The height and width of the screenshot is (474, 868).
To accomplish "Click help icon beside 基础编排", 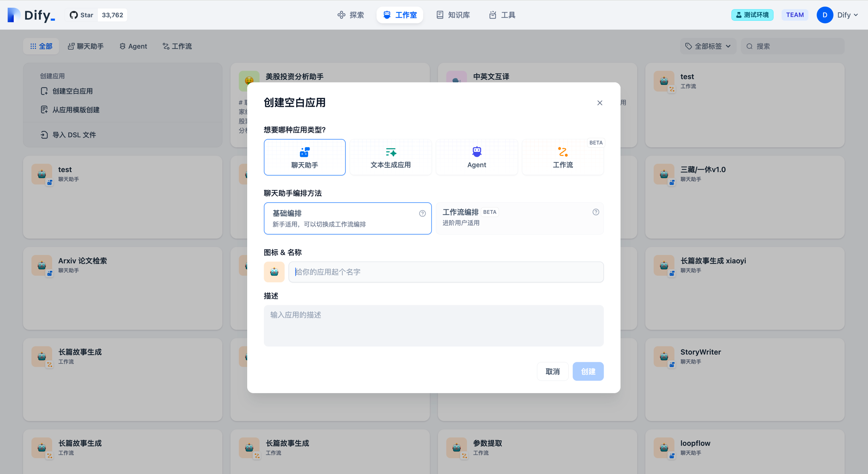I will coord(422,213).
